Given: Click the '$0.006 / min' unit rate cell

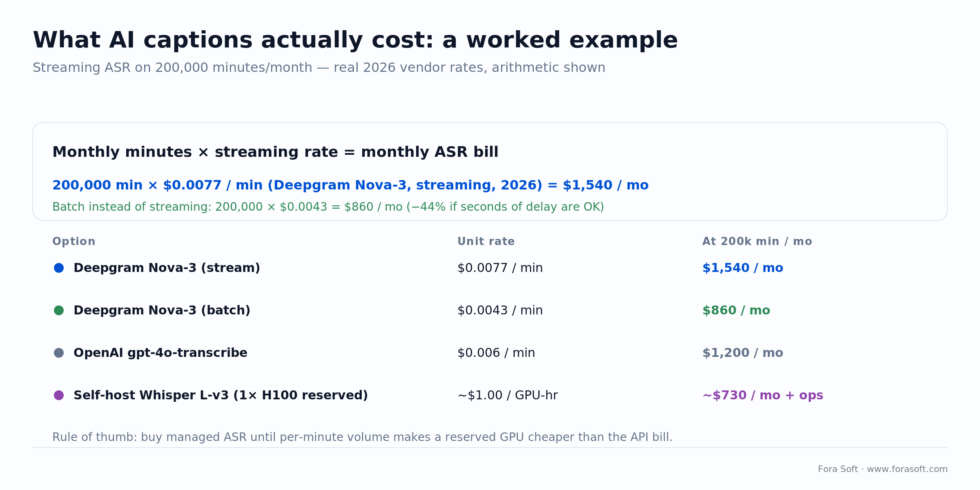Looking at the screenshot, I should click(x=496, y=353).
